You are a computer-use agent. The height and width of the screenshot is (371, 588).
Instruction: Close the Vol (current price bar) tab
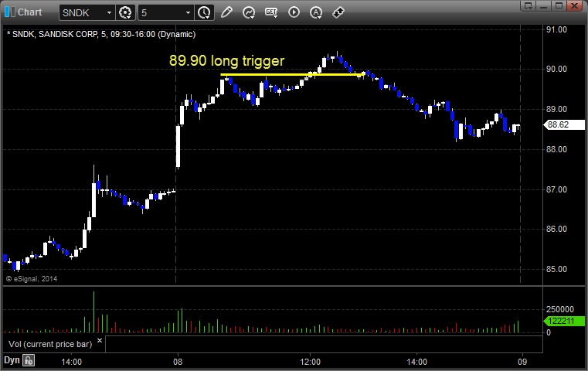[x=100, y=341]
